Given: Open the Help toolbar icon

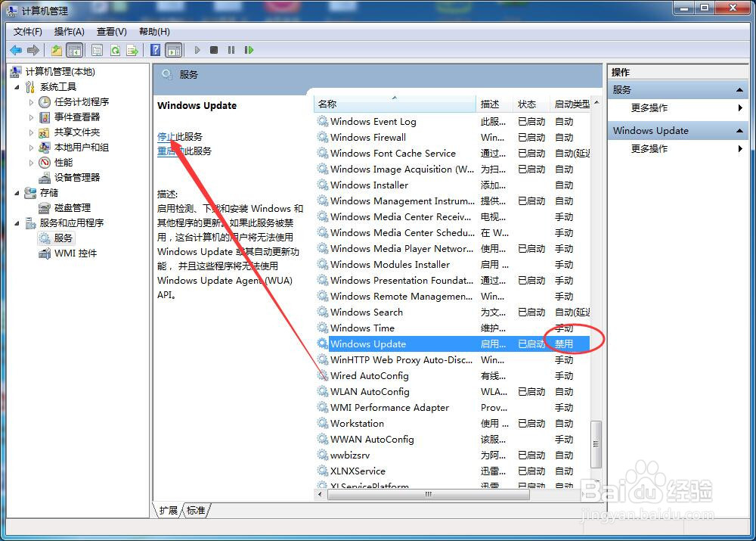Looking at the screenshot, I should (155, 50).
